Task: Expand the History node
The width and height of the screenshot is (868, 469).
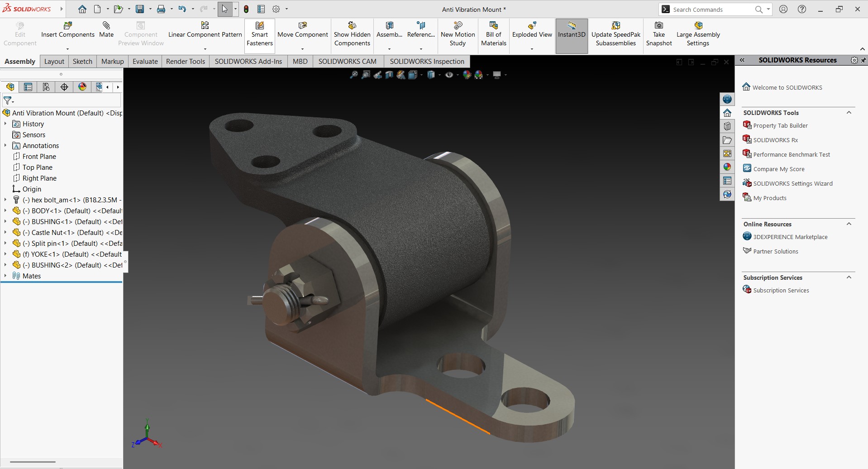Action: pos(5,124)
